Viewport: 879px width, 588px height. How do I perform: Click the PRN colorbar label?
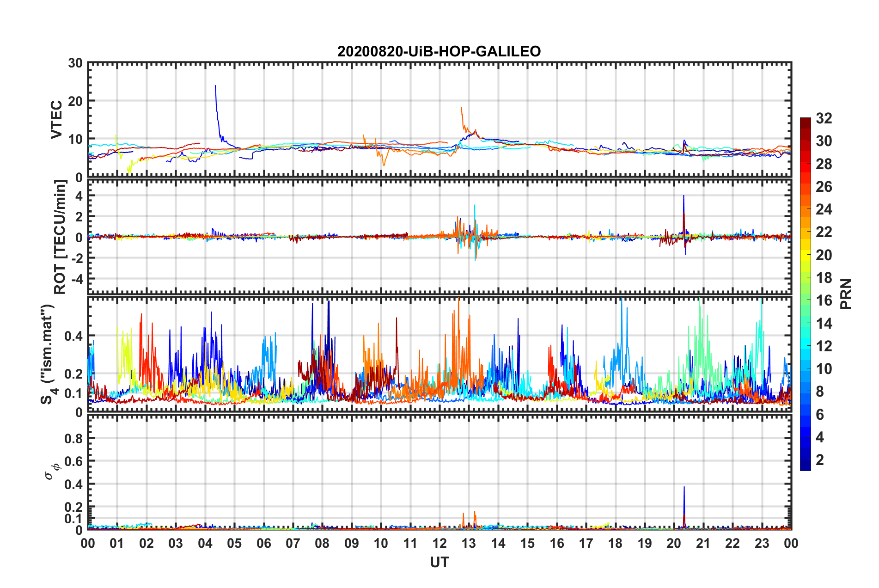click(x=847, y=294)
